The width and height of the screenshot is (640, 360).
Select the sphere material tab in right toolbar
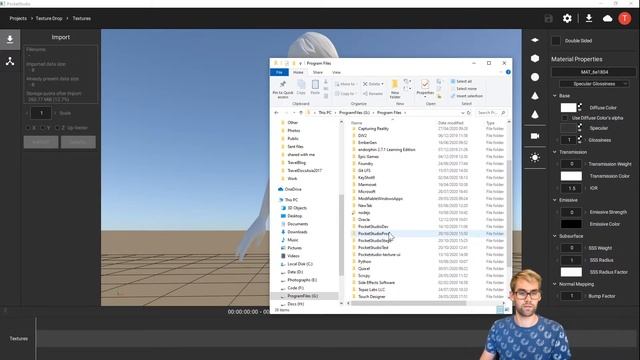click(x=535, y=77)
